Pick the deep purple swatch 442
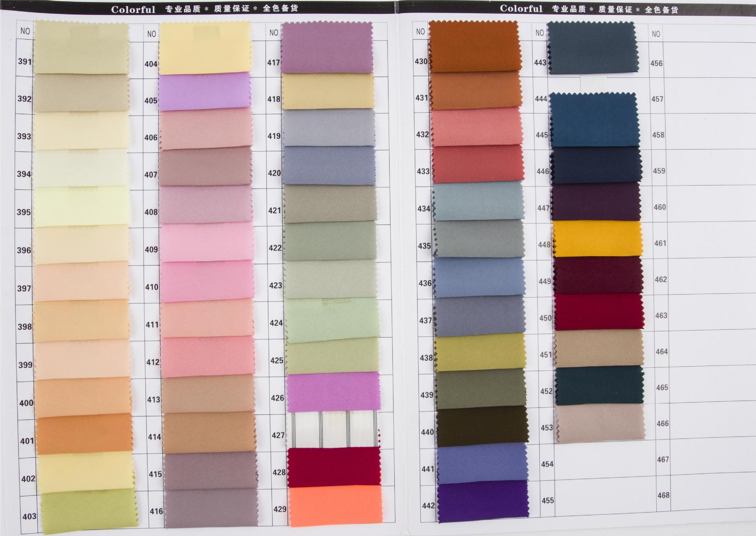 pyautogui.click(x=483, y=501)
